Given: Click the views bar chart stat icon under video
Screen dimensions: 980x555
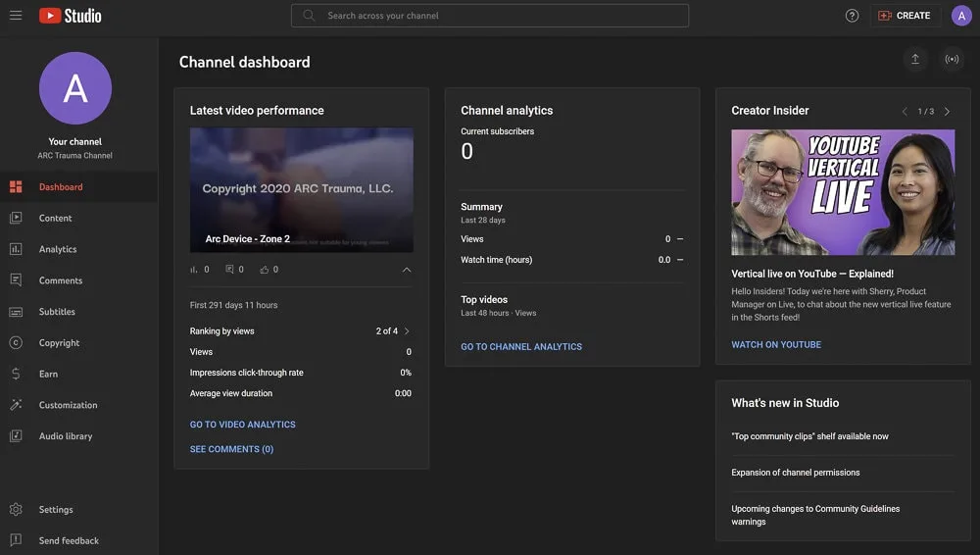Looking at the screenshot, I should click(194, 270).
